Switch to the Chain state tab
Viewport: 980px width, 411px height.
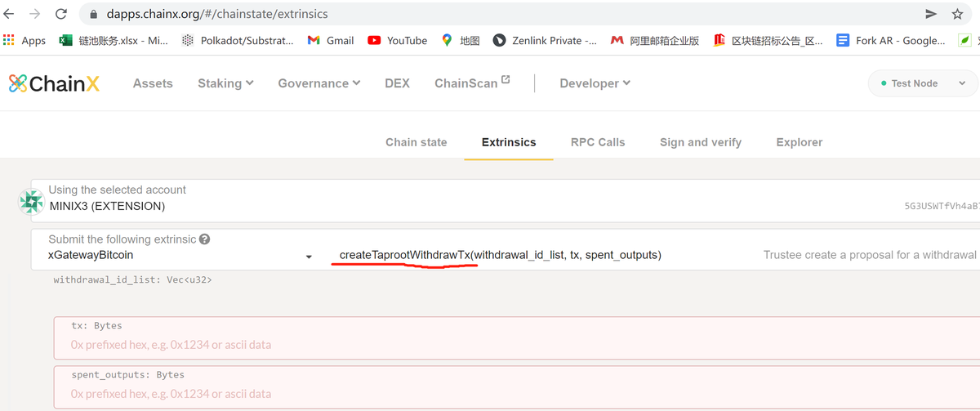(x=416, y=142)
